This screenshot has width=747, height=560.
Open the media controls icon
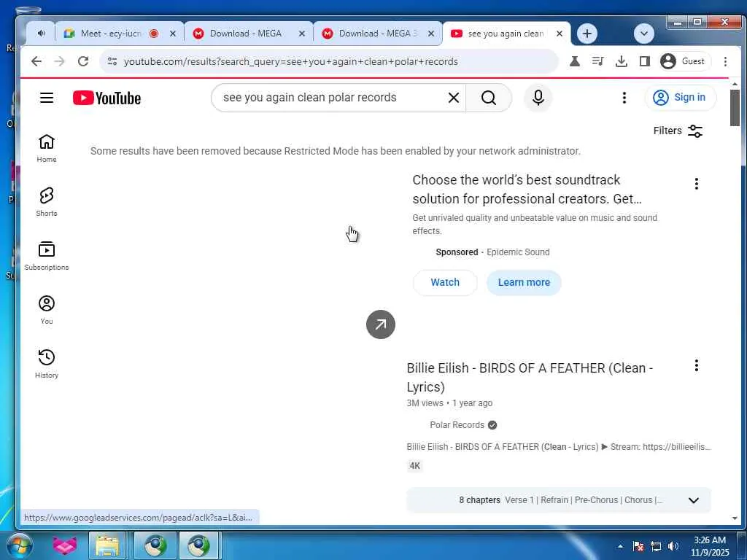(x=598, y=61)
